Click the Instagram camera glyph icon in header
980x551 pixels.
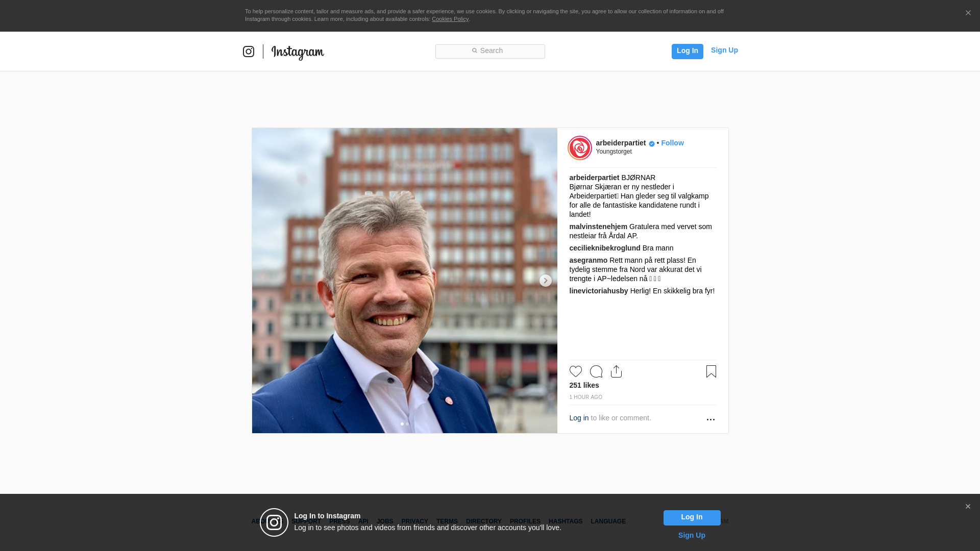pyautogui.click(x=249, y=52)
